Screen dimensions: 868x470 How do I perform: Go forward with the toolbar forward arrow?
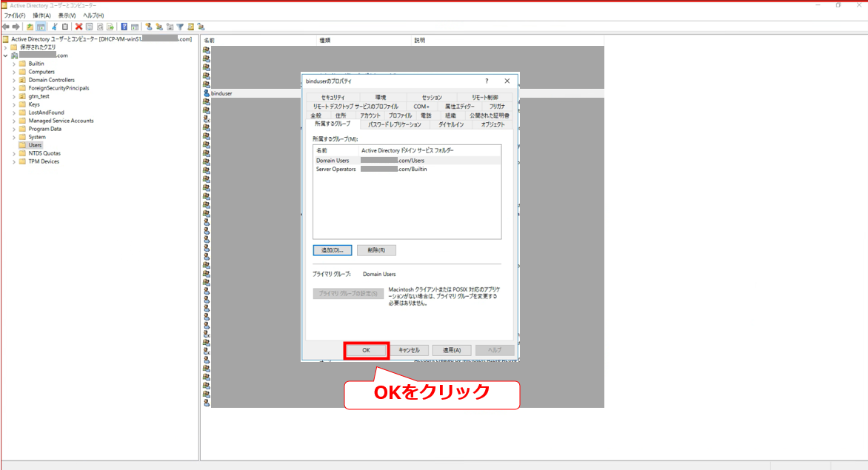pos(16,27)
